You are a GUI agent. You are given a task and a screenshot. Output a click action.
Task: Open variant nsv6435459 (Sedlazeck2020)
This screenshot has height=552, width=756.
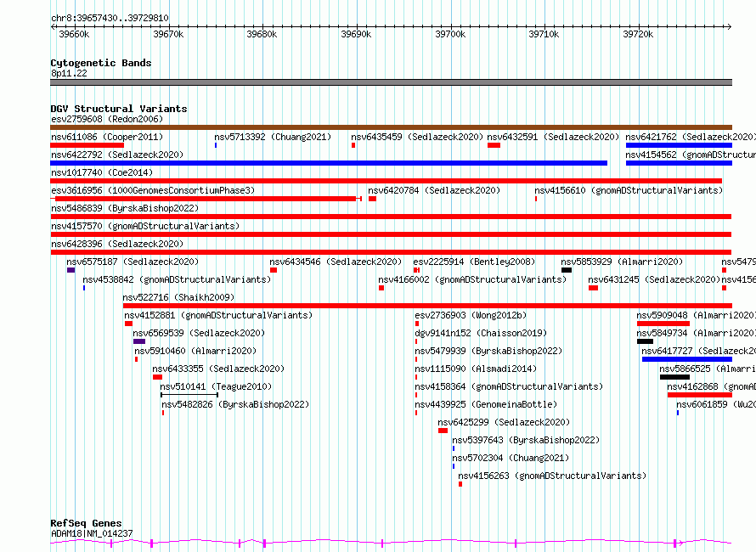click(x=417, y=137)
